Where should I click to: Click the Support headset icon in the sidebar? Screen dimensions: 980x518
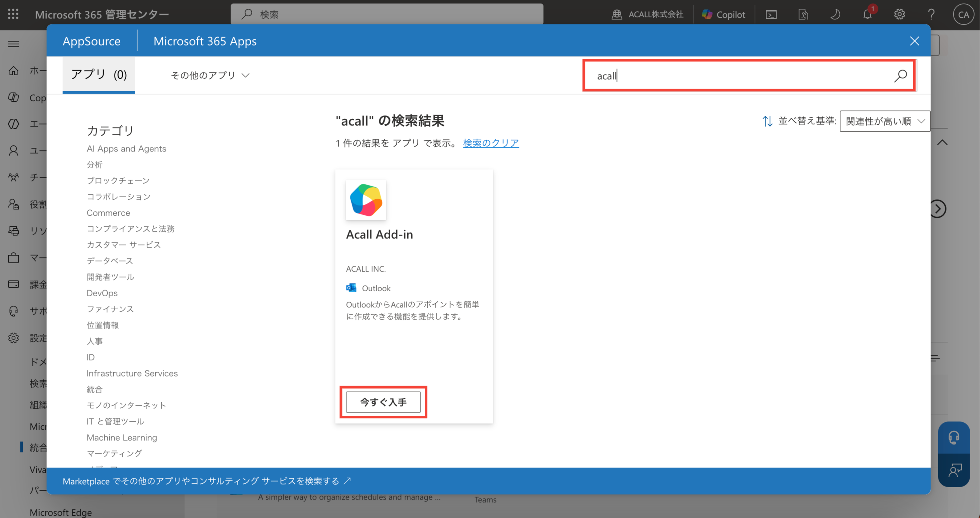[14, 311]
